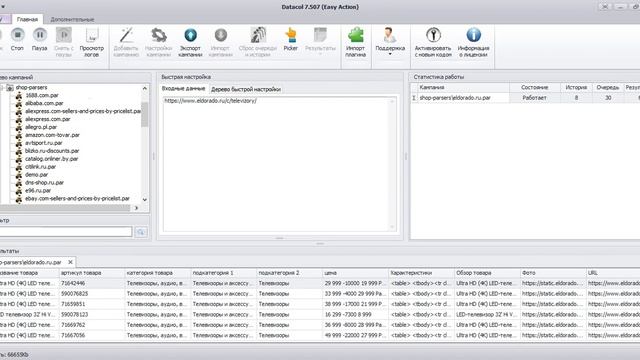Switch to the Дополнительные ribbon tab
The width and height of the screenshot is (640, 360).
[72, 19]
